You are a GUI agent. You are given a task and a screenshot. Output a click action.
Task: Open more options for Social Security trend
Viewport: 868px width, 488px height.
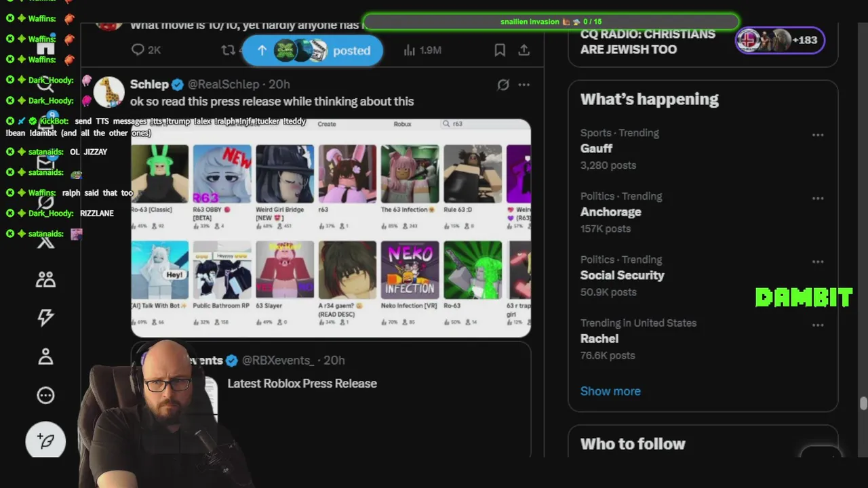(818, 262)
